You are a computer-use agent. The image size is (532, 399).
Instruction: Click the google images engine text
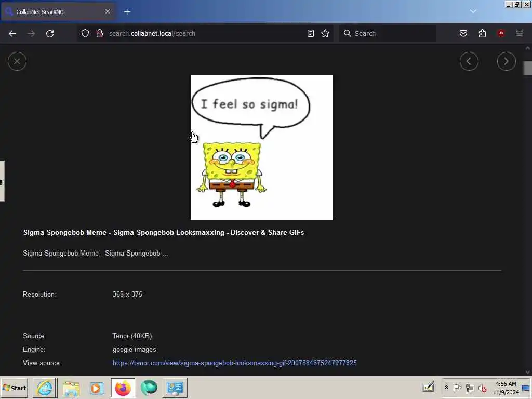click(135, 349)
